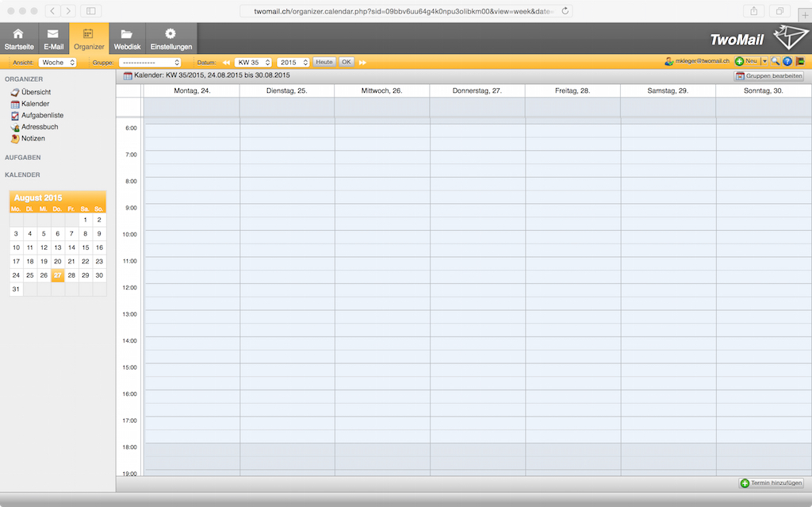Switch to the E-Mail tab
The image size is (812, 507).
pos(53,38)
